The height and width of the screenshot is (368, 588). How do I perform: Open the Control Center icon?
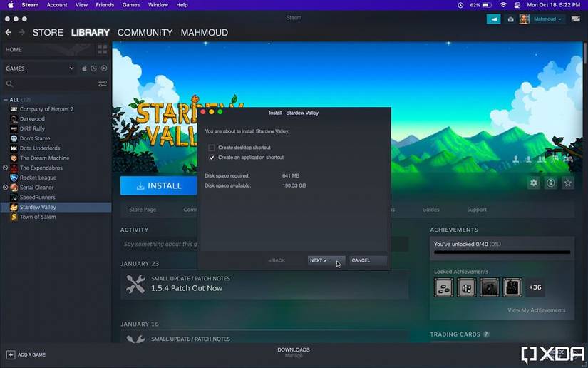pos(517,5)
